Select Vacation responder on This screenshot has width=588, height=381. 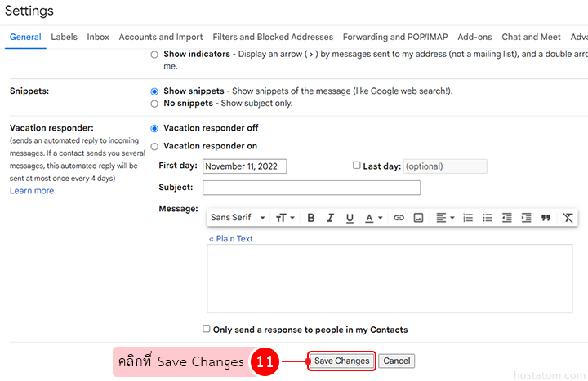(x=154, y=147)
